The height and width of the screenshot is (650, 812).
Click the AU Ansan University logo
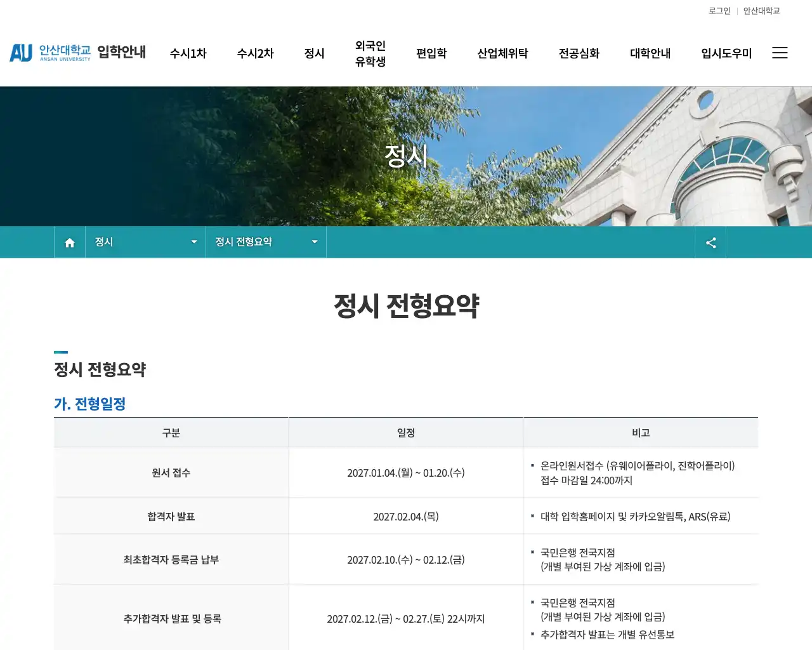click(50, 53)
